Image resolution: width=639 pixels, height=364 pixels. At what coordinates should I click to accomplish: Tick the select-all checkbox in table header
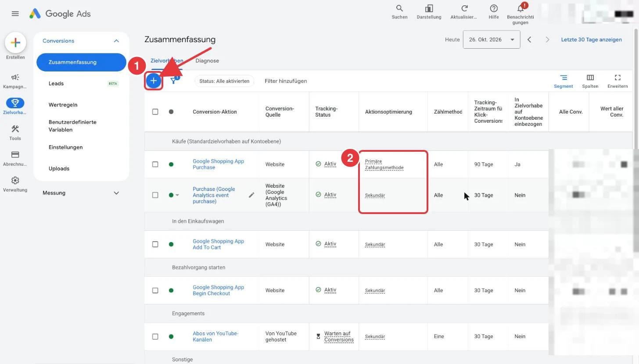(x=155, y=112)
